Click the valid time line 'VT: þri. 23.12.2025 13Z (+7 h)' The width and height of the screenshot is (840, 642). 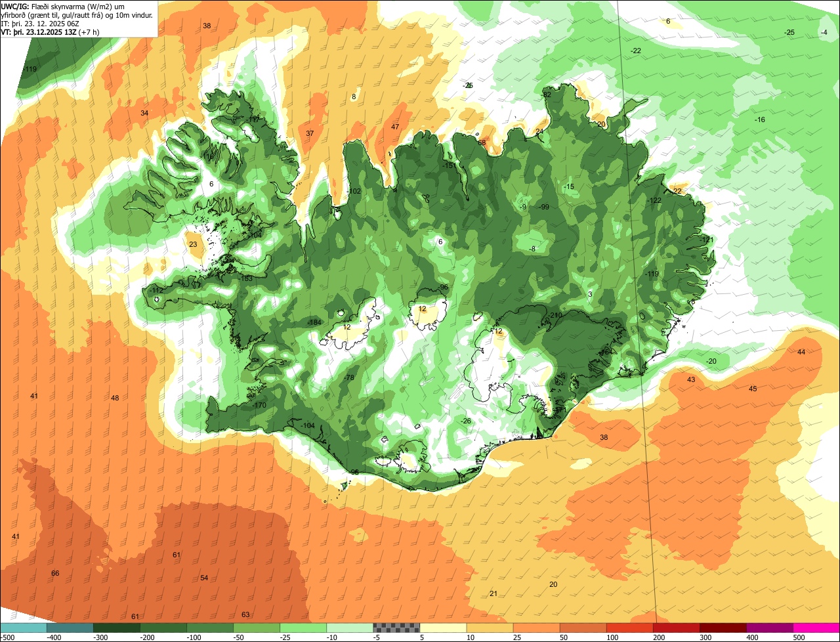click(51, 32)
